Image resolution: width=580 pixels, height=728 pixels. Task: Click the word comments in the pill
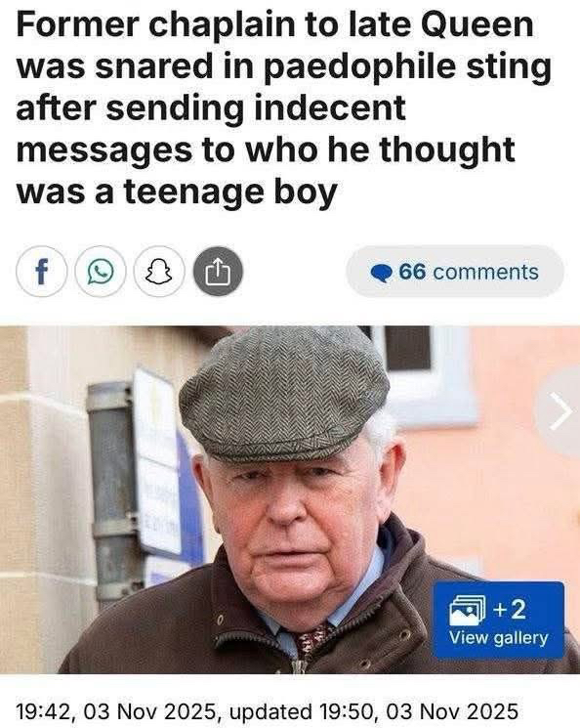[486, 272]
